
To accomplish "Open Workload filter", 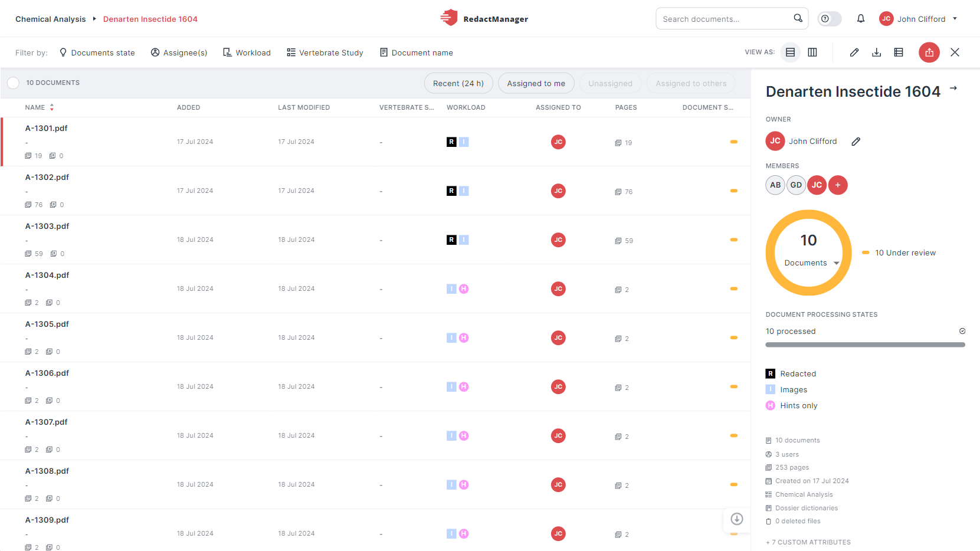I will (x=247, y=53).
